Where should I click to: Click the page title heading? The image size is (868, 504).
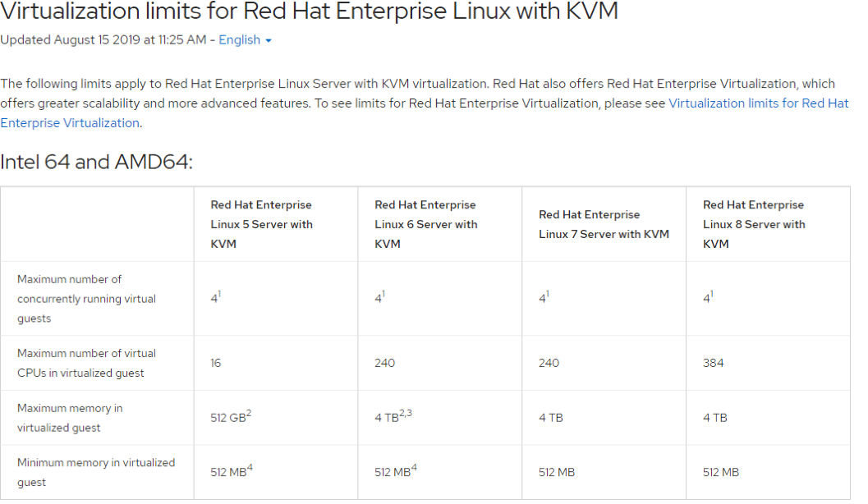point(309,11)
